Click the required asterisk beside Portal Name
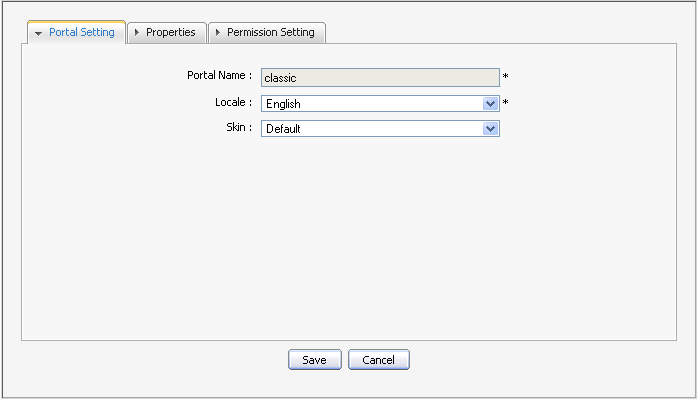The width and height of the screenshot is (698, 400). click(506, 78)
